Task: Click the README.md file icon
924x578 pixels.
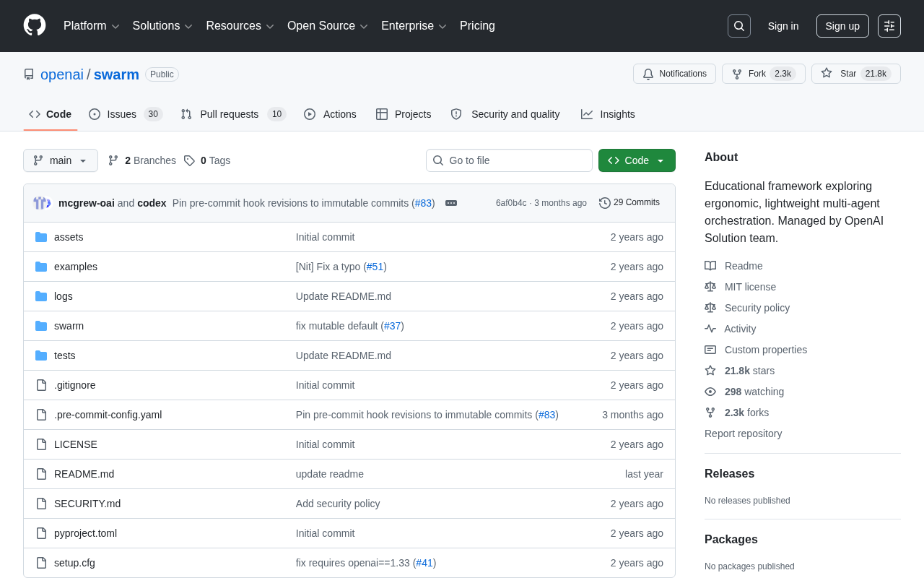Action: pos(41,474)
